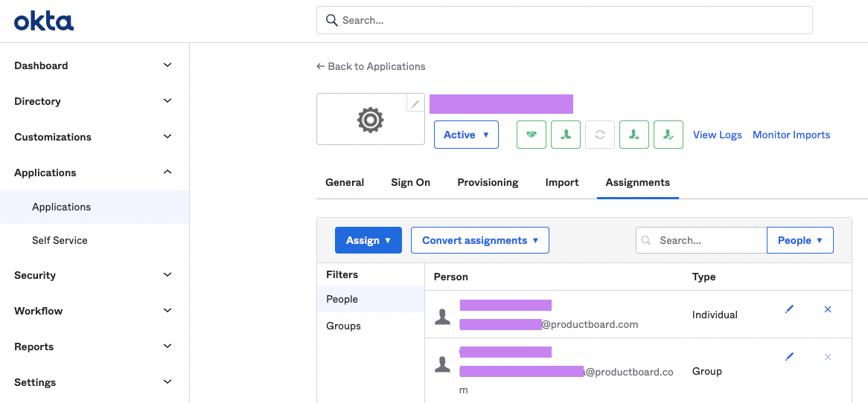Open the People search-type dropdown
The image size is (868, 403).
[800, 240]
